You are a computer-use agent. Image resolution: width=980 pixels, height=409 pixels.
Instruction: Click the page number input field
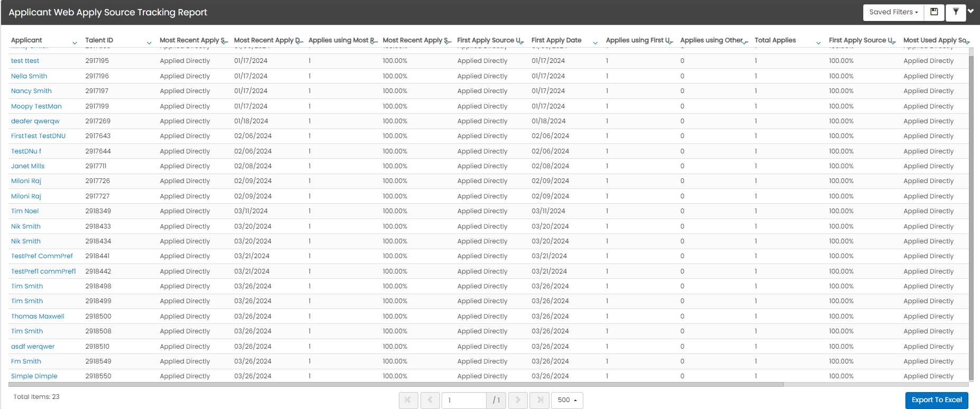[464, 400]
